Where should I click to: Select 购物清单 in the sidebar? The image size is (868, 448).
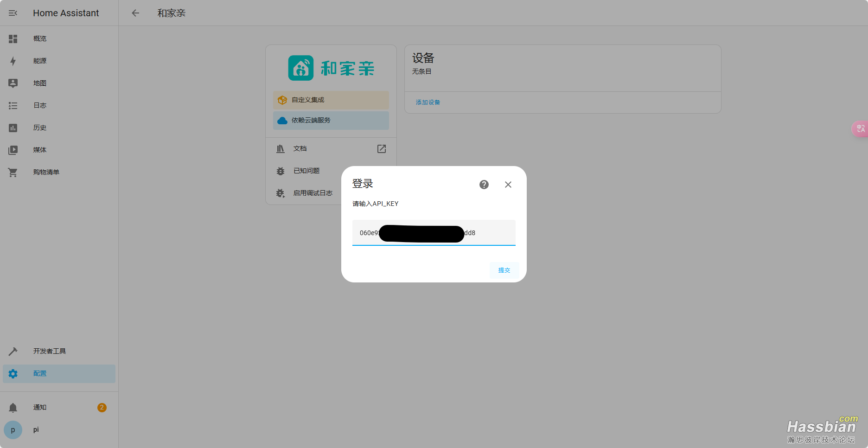pos(59,173)
